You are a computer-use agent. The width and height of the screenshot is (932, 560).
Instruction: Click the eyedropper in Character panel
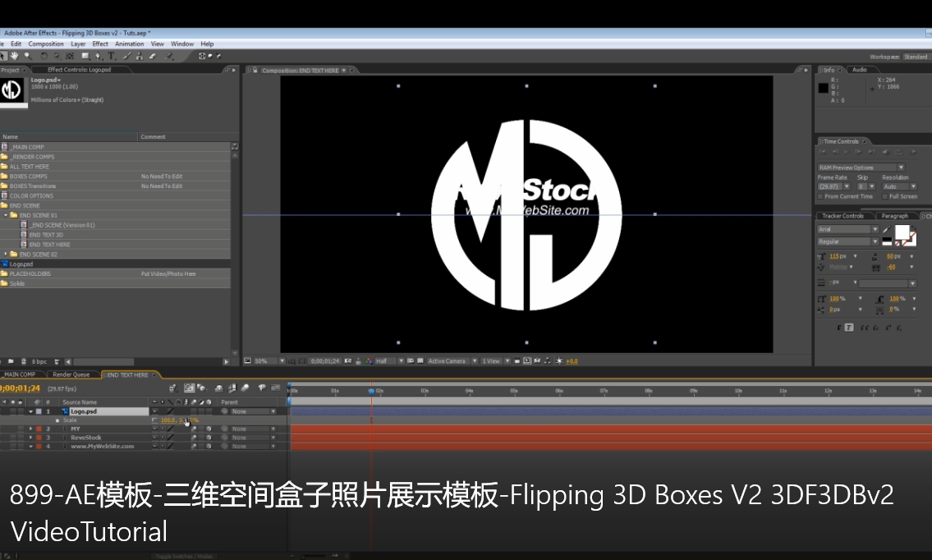tap(886, 229)
